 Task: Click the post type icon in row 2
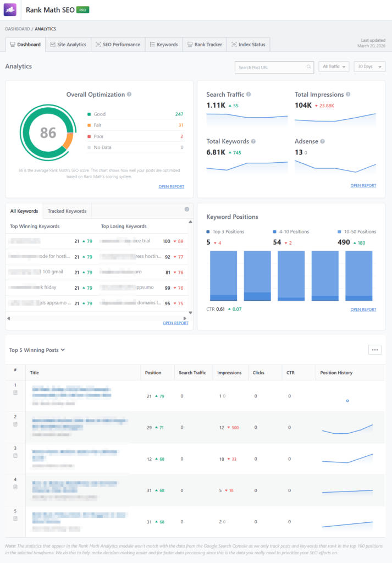coord(15,424)
